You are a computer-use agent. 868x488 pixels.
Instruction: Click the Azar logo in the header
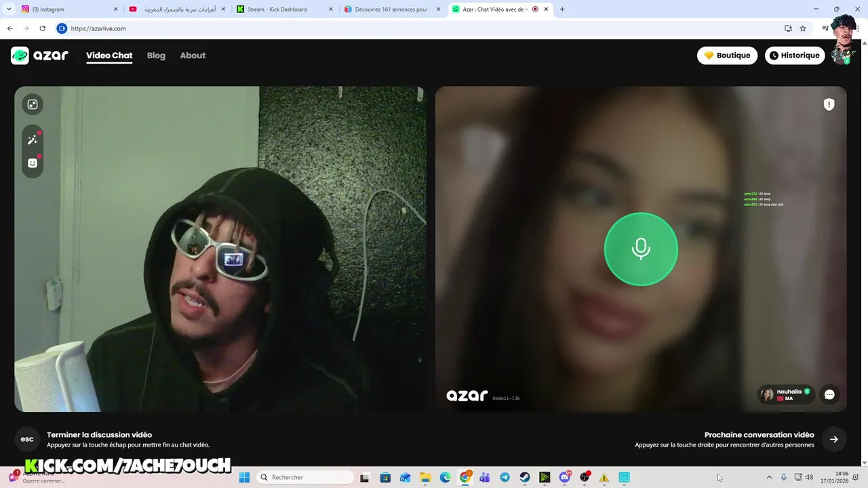pyautogui.click(x=39, y=56)
